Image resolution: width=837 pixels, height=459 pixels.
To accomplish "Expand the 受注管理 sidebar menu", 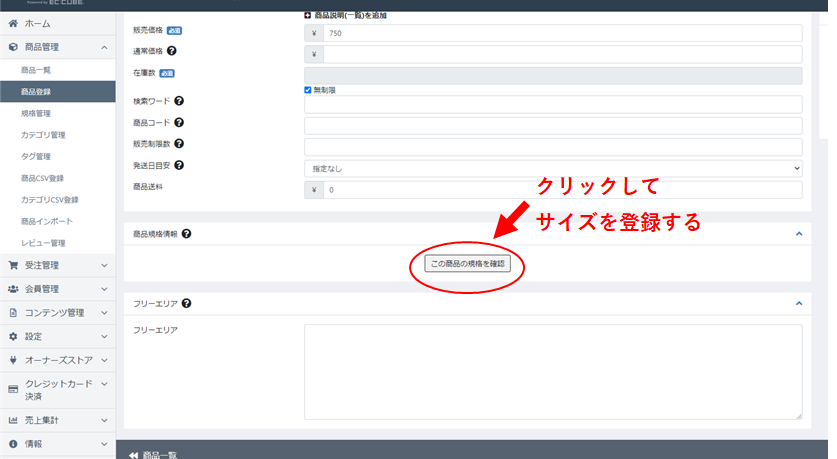I will click(57, 265).
